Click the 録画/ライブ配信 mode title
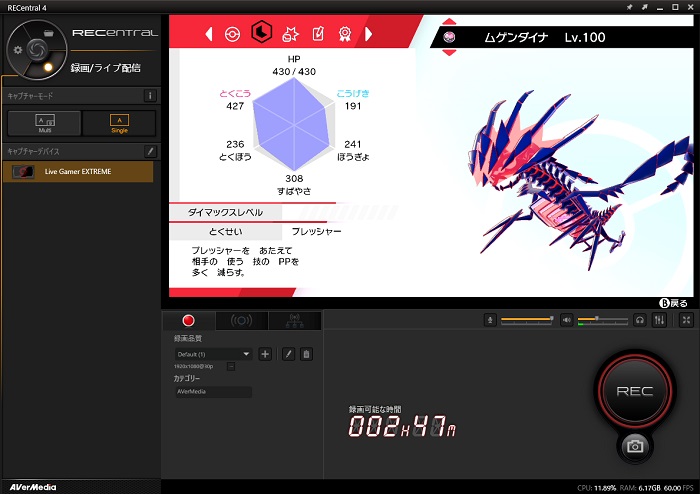Viewport: 700px width, 494px height. click(x=106, y=68)
